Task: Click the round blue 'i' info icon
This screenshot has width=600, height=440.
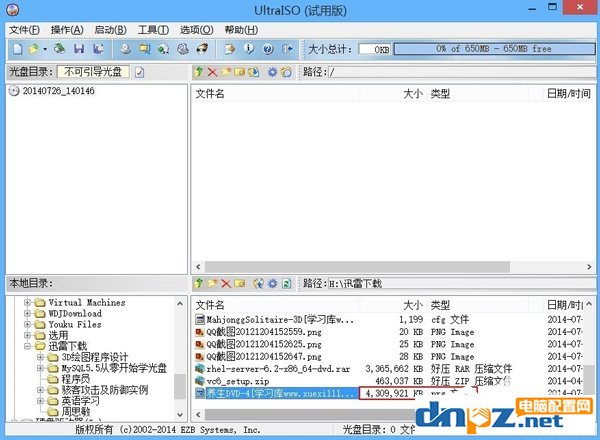Action: [x=249, y=49]
